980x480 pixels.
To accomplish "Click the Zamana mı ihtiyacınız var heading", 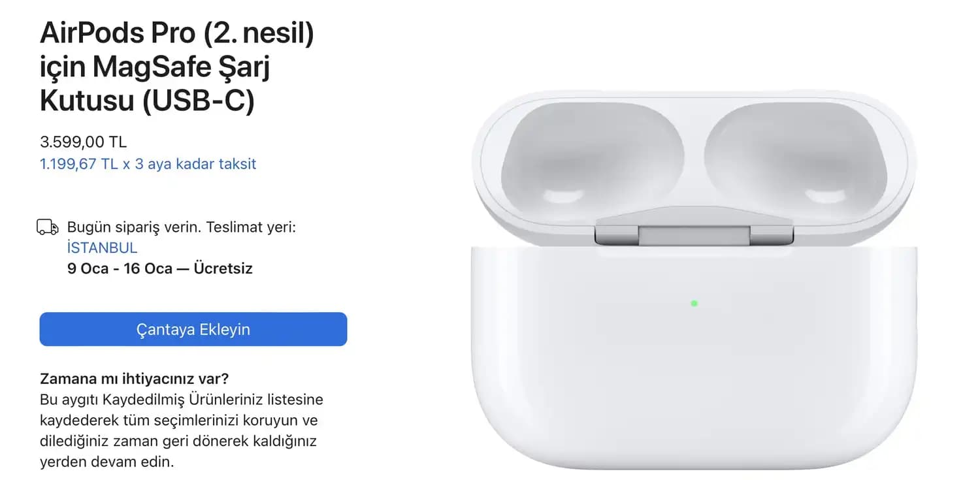I will pos(134,379).
